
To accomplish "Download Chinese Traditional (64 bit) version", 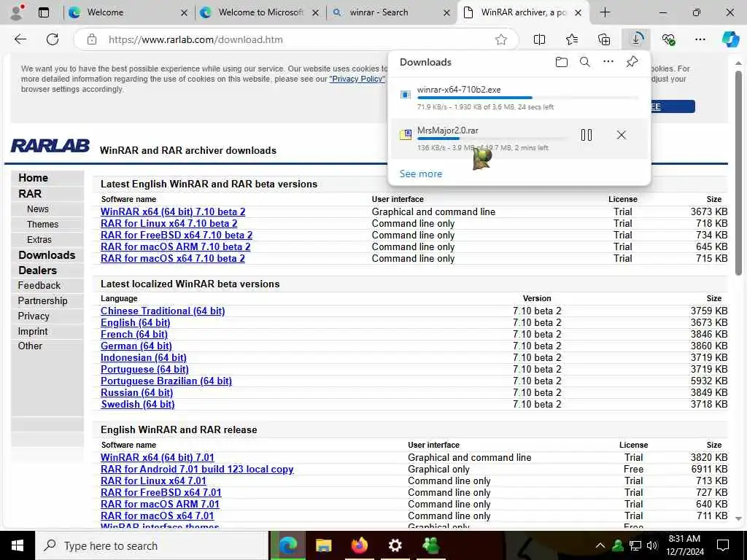I will [x=163, y=311].
